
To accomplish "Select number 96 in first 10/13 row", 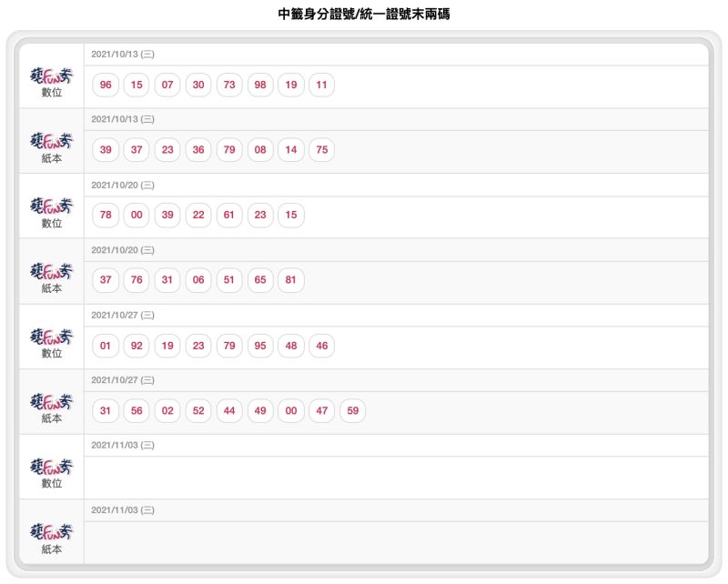I will click(106, 85).
